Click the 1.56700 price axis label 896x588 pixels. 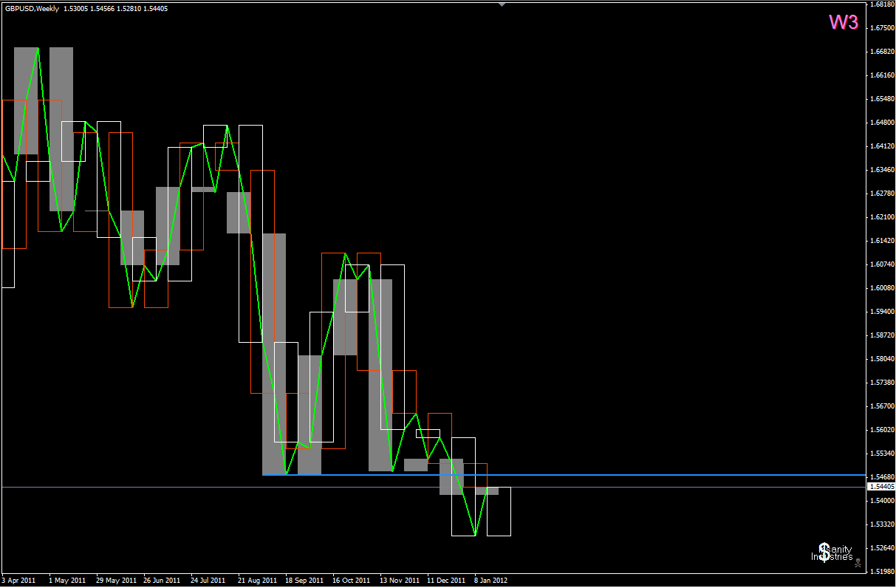882,406
